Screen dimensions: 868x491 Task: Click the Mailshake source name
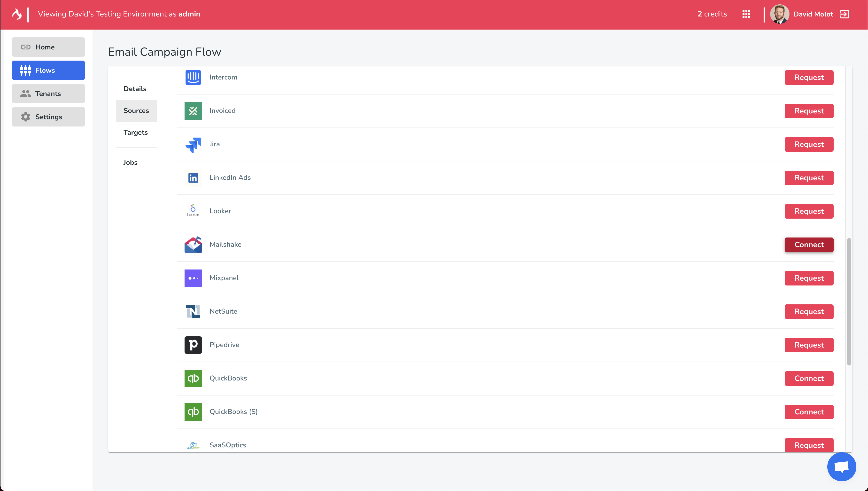[x=225, y=245]
